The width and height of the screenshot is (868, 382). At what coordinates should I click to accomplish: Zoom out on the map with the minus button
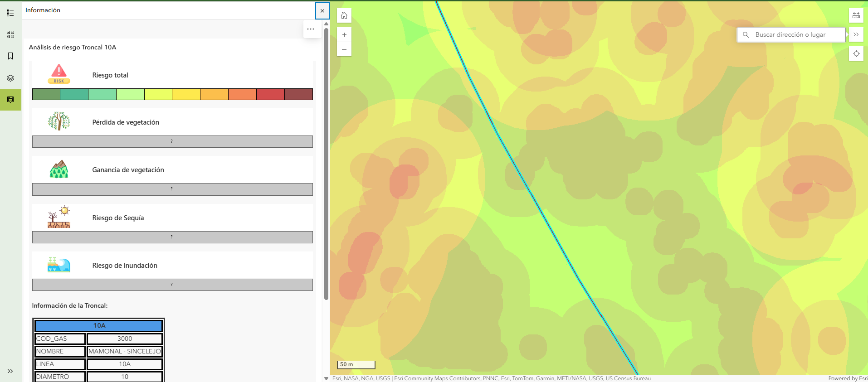[344, 49]
